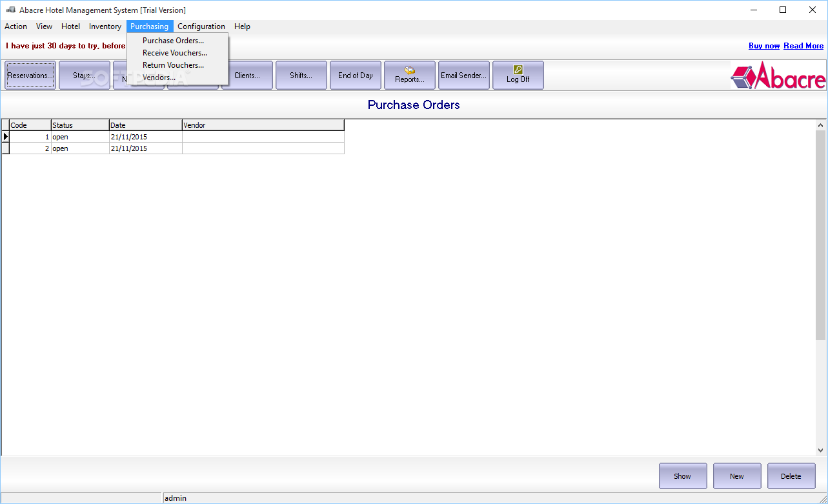Close the Abacre window
Viewport: 828px width, 504px height.
(813, 10)
